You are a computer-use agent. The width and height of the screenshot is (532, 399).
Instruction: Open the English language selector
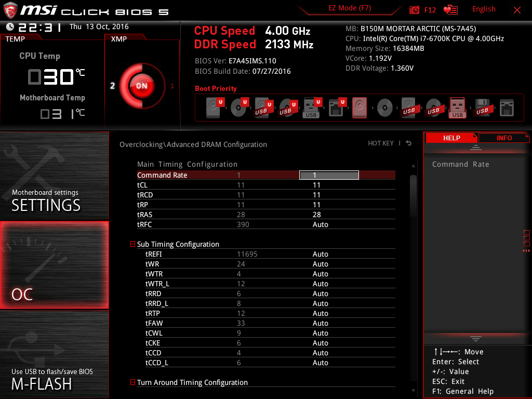[484, 9]
